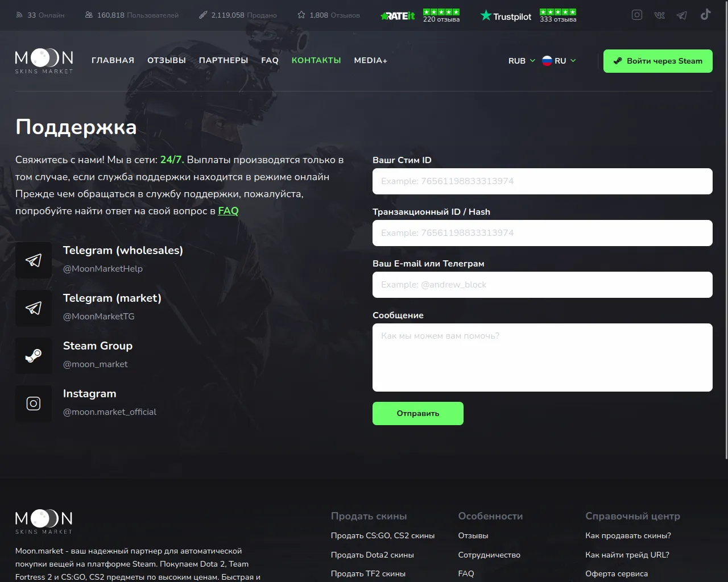Open Продать Dota2 скины footer link
728x582 pixels.
click(x=373, y=555)
